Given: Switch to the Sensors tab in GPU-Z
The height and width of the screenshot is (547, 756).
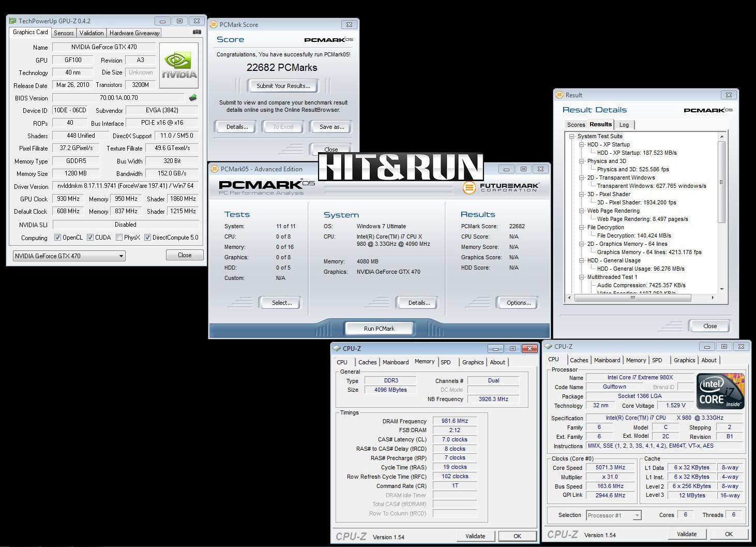Looking at the screenshot, I should click(64, 33).
